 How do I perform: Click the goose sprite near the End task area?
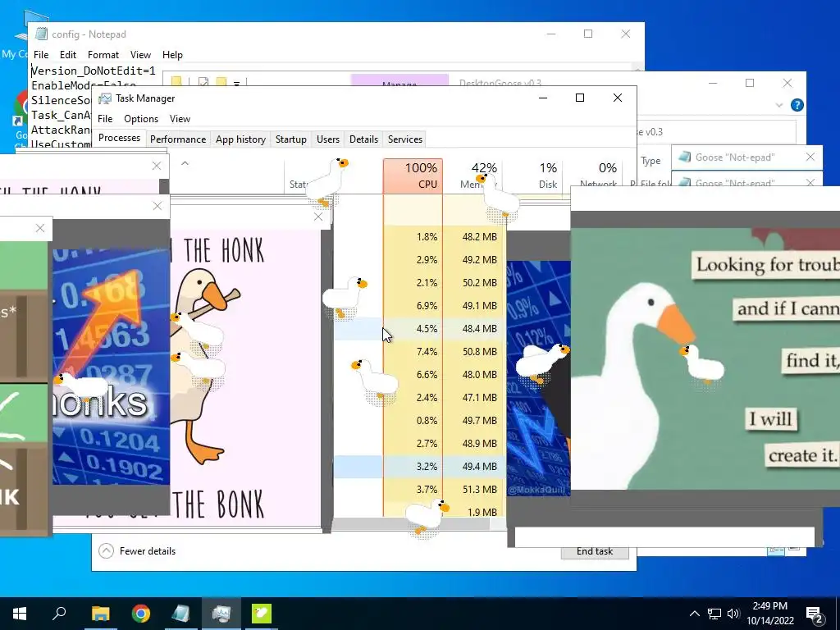[x=427, y=518]
